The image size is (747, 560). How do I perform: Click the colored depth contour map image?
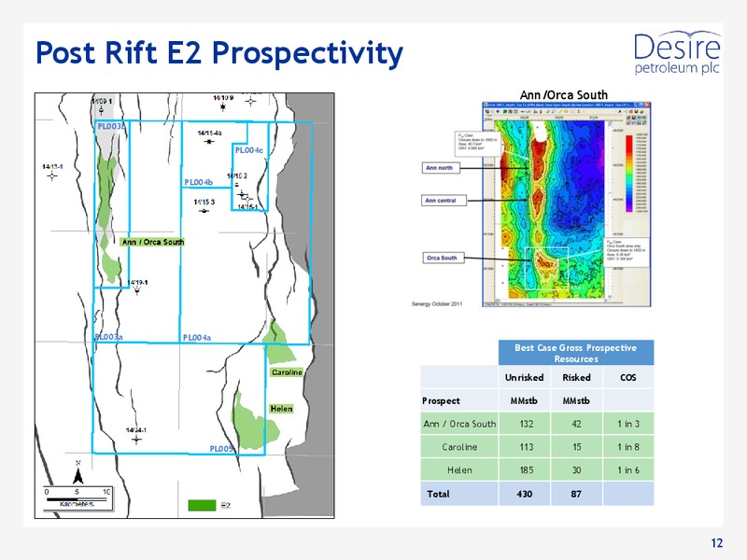[x=550, y=208]
